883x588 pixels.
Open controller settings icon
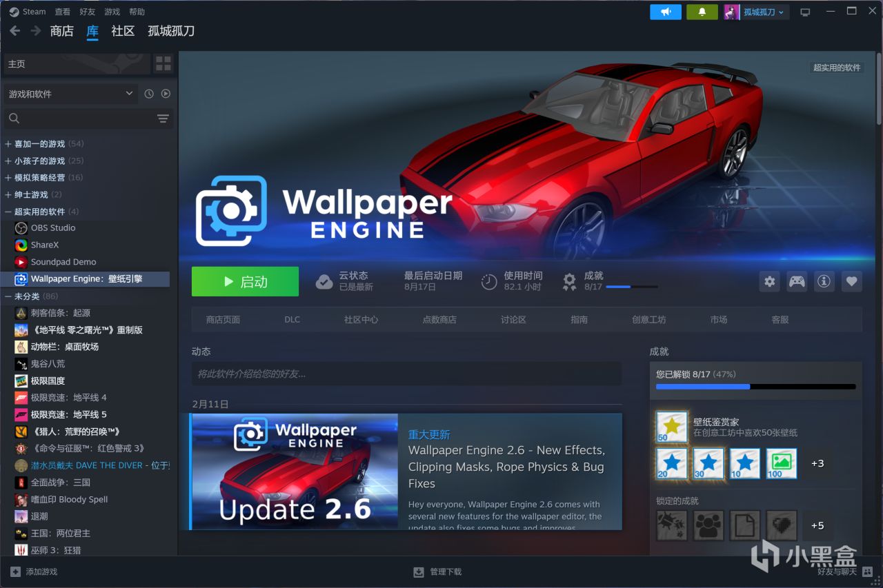pos(797,281)
